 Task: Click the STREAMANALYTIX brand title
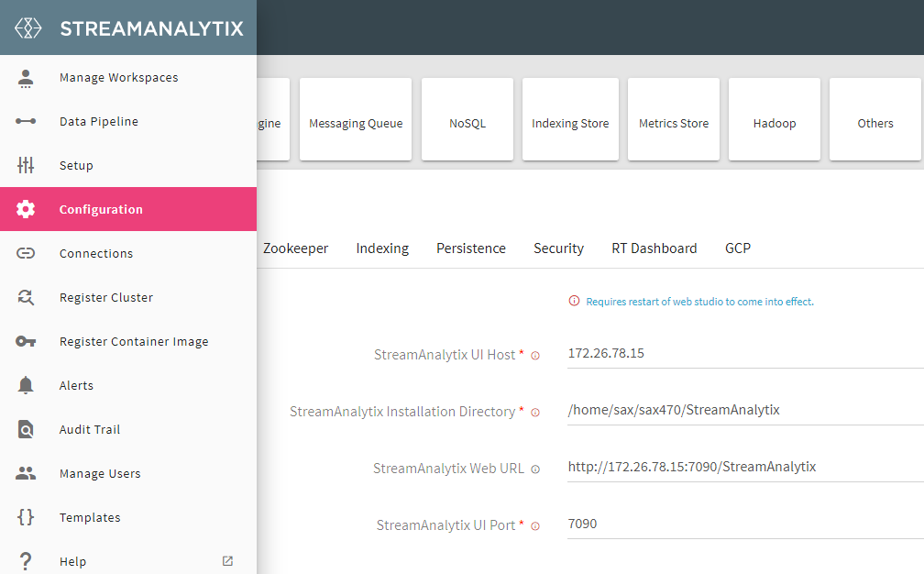pos(151,28)
